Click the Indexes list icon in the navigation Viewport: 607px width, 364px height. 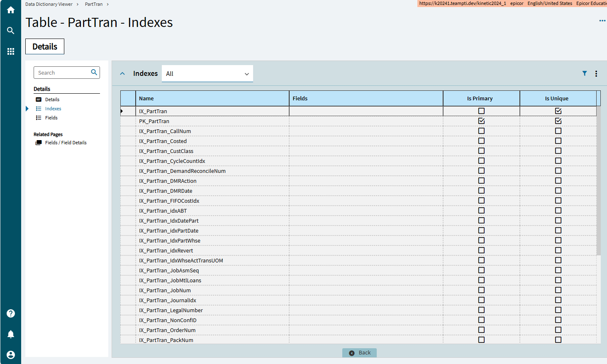[39, 109]
